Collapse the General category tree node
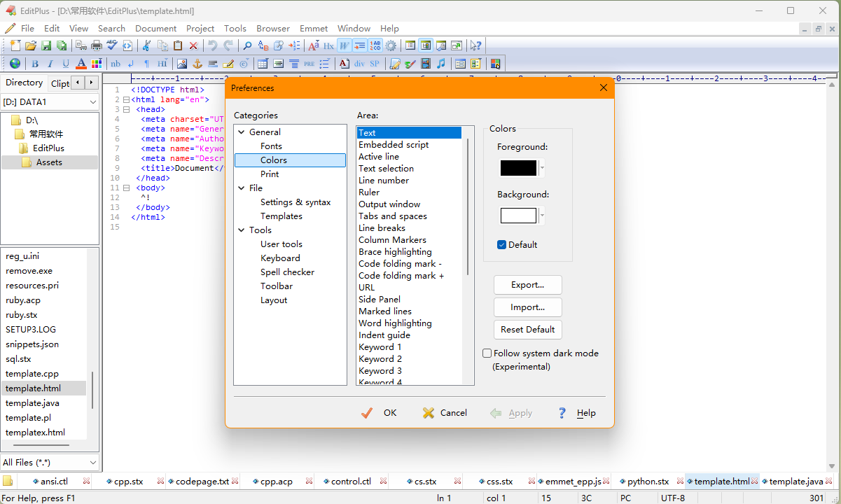 [242, 132]
